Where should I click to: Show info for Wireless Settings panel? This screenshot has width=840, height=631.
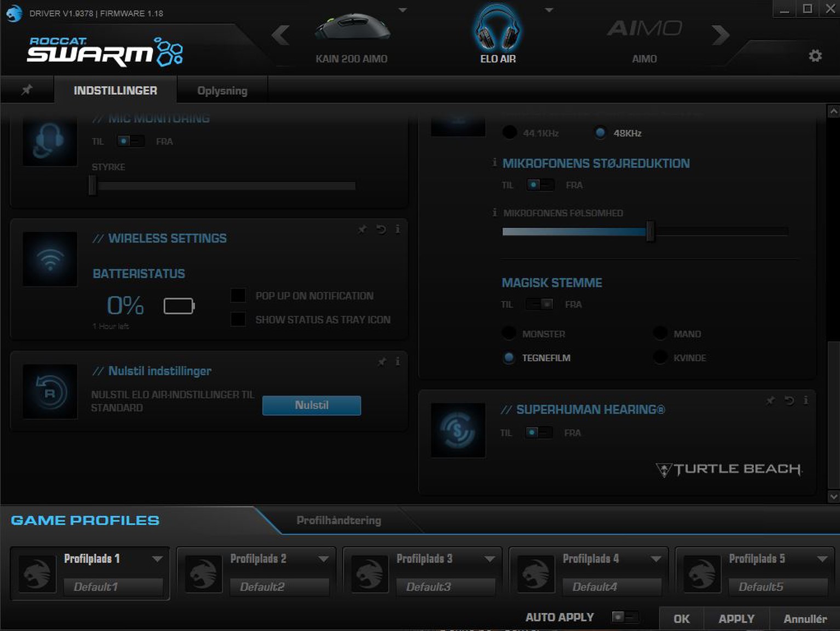(398, 229)
